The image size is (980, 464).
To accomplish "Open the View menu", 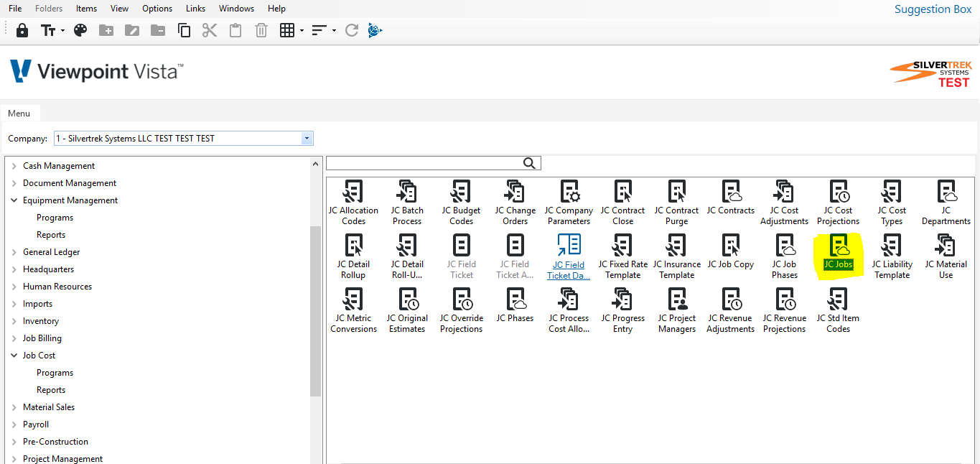I will click(119, 9).
